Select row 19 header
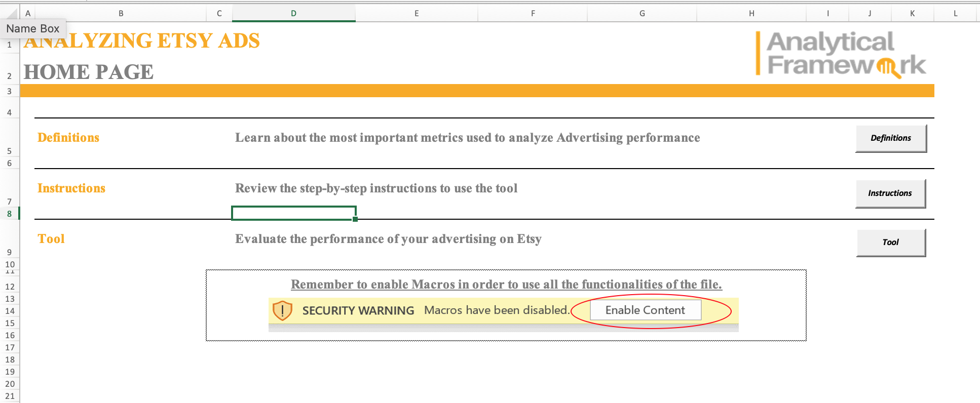The height and width of the screenshot is (403, 980). (x=10, y=372)
